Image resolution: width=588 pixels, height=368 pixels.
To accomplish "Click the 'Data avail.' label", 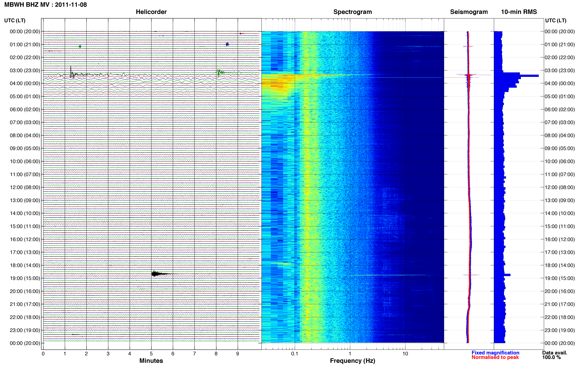I will (x=555, y=353).
